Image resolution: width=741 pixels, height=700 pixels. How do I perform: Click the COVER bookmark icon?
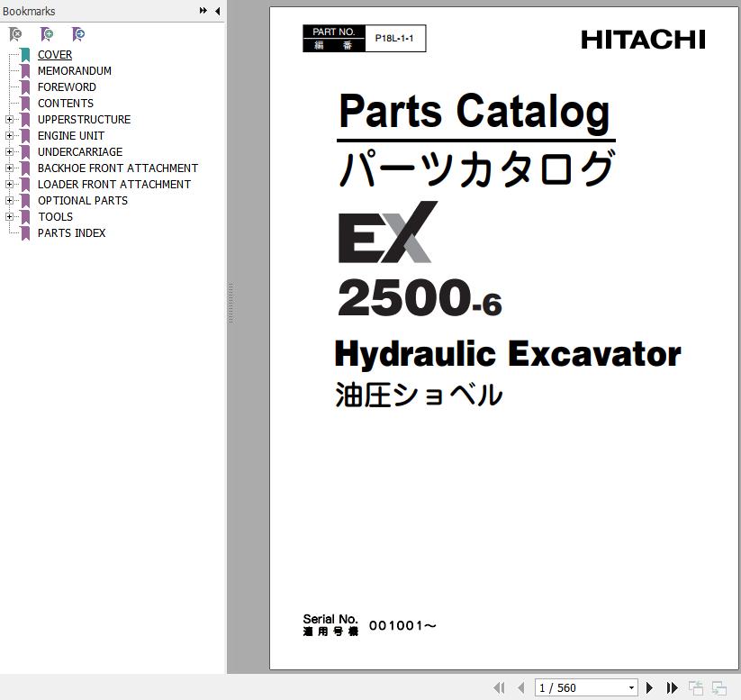(25, 55)
